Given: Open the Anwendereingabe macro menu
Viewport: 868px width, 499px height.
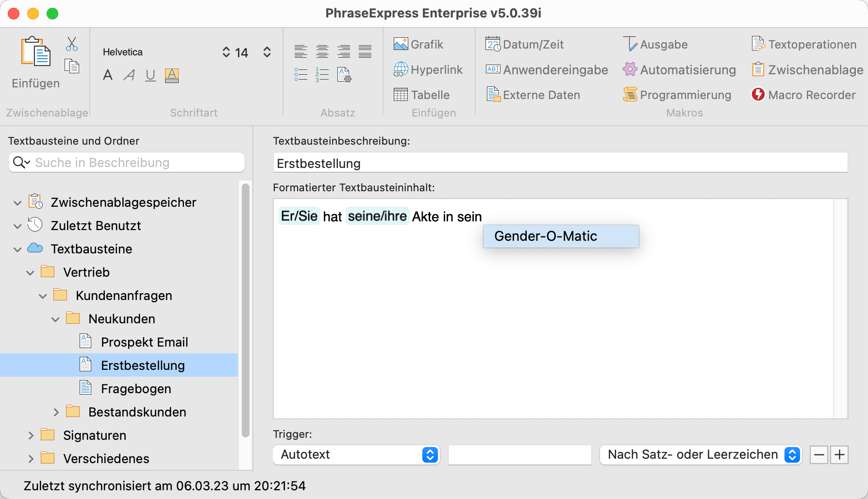Looking at the screenshot, I should coord(547,69).
